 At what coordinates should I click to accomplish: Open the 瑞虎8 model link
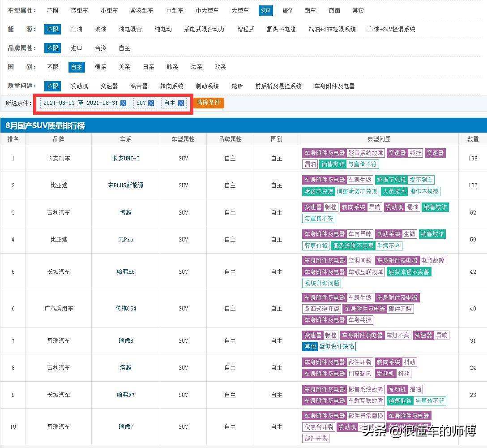pos(126,341)
